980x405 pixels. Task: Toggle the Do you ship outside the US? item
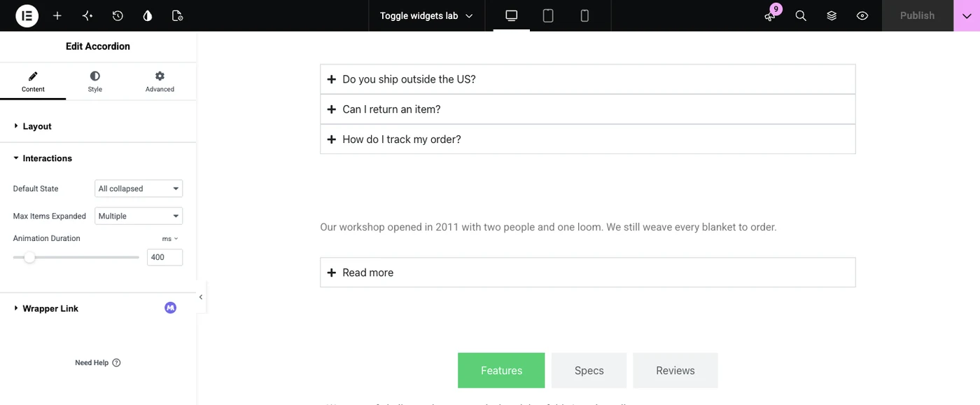[x=588, y=79]
